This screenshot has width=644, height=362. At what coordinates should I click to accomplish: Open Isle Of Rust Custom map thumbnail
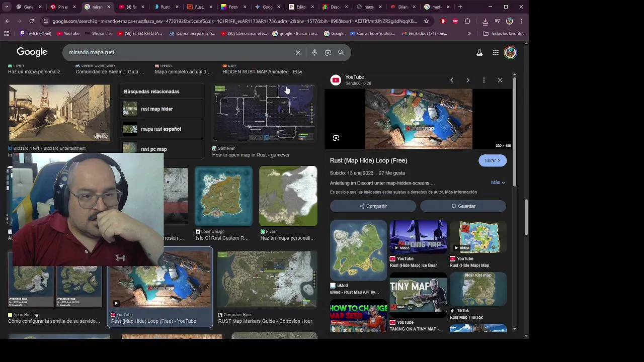[223, 196]
